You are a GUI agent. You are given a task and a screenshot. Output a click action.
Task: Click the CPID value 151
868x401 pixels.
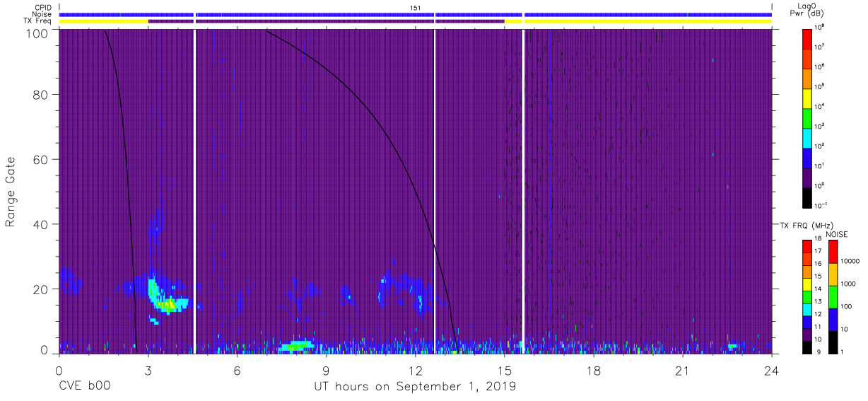416,8
